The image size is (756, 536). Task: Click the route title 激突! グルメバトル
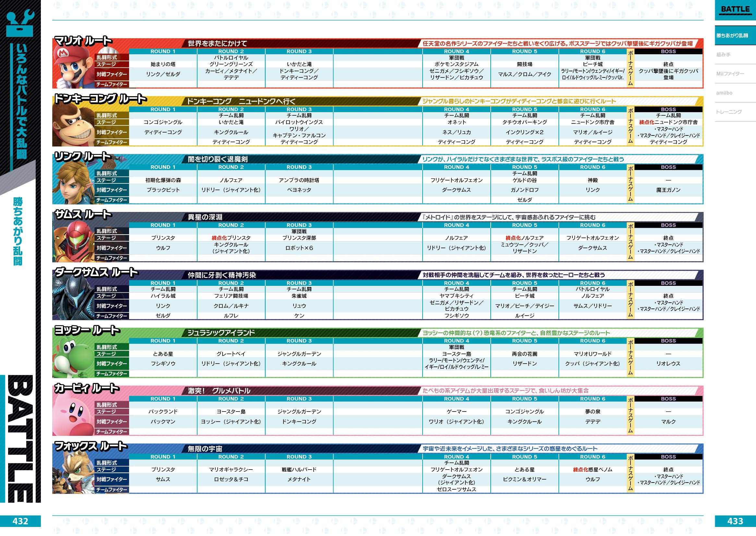[x=219, y=391]
